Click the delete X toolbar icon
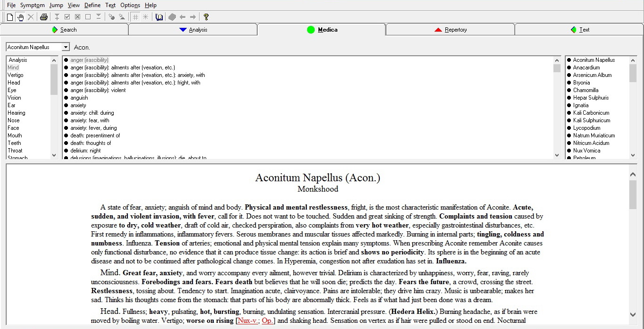This screenshot has width=644, height=329. point(31,17)
